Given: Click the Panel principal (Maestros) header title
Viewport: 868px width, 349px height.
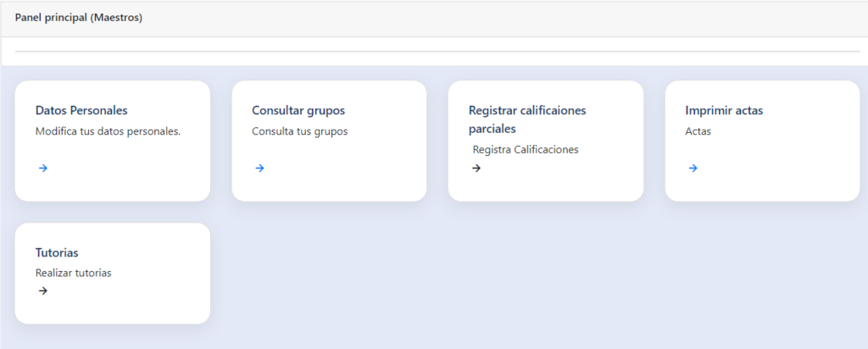Looking at the screenshot, I should coord(79,18).
